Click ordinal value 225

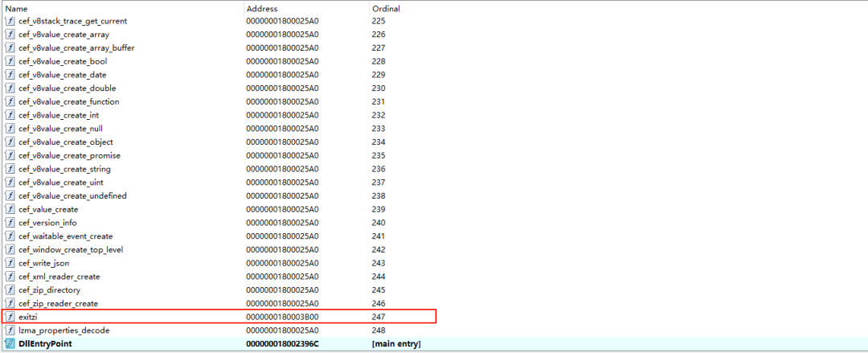378,21
